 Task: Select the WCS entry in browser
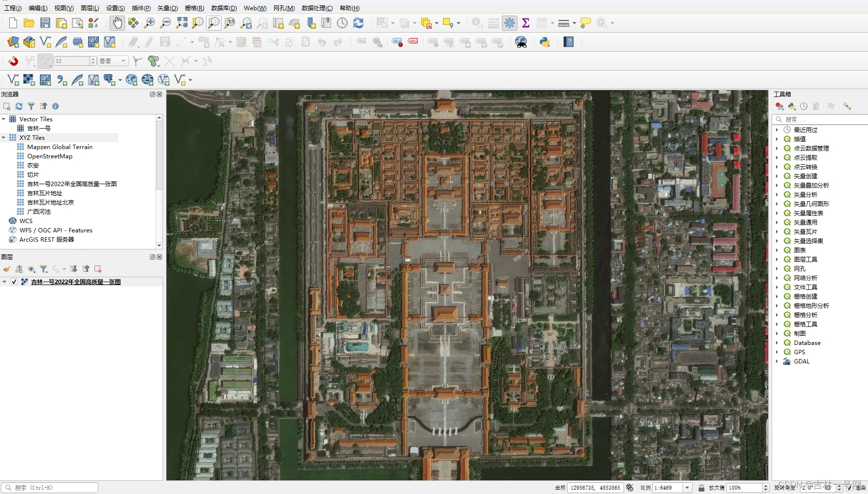point(26,221)
